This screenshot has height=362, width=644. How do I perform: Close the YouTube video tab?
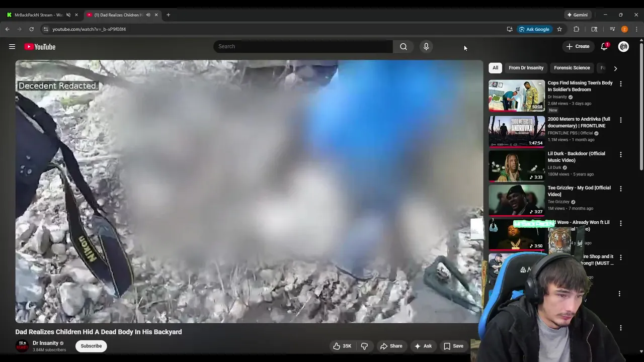coord(156,15)
